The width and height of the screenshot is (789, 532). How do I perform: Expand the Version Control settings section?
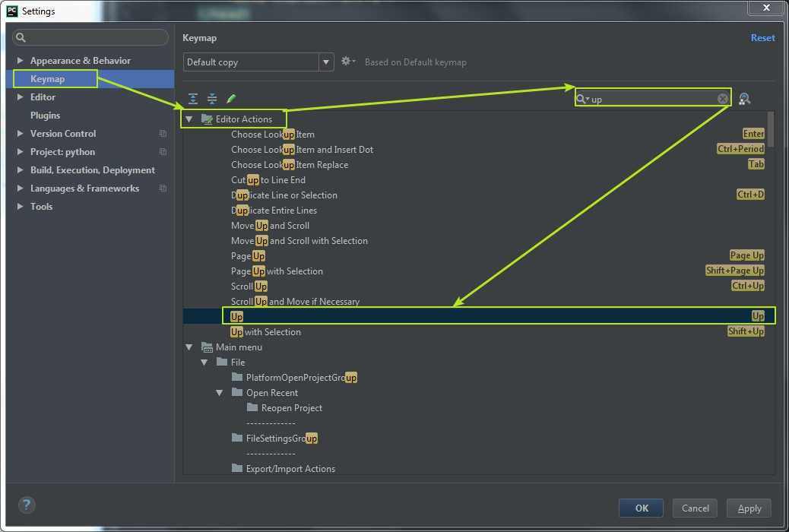click(x=20, y=133)
